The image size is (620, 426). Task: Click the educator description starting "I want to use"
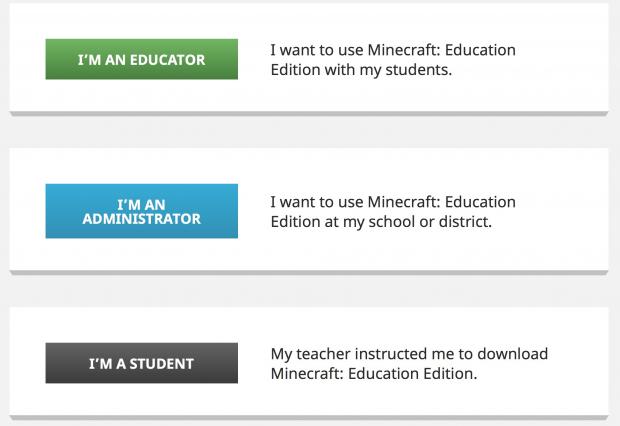coord(393,59)
